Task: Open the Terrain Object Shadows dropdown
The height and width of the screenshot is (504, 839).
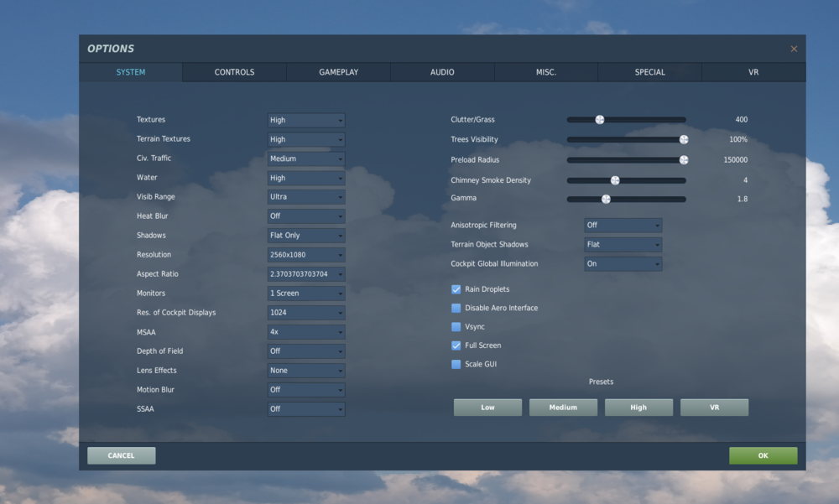Action: 623,245
